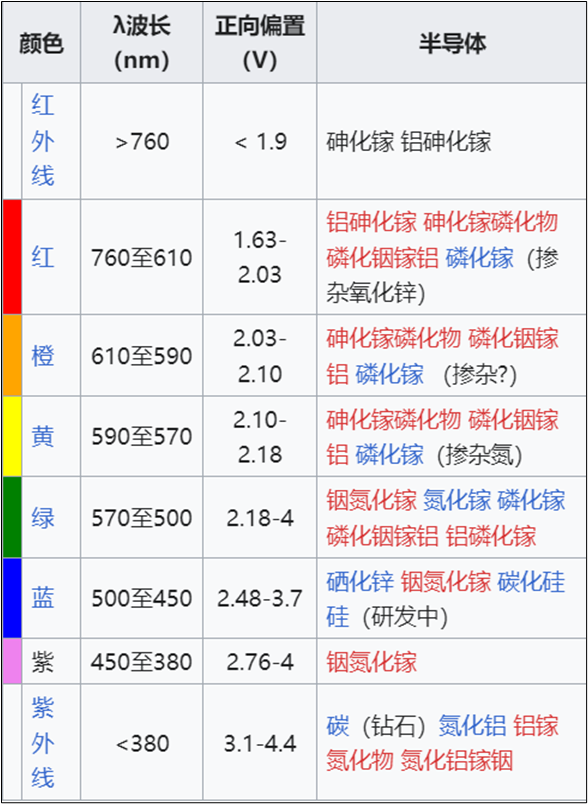The height and width of the screenshot is (804, 588).
Task: Open 铟氮化镓 link in the 紫 row
Action: click(372, 661)
